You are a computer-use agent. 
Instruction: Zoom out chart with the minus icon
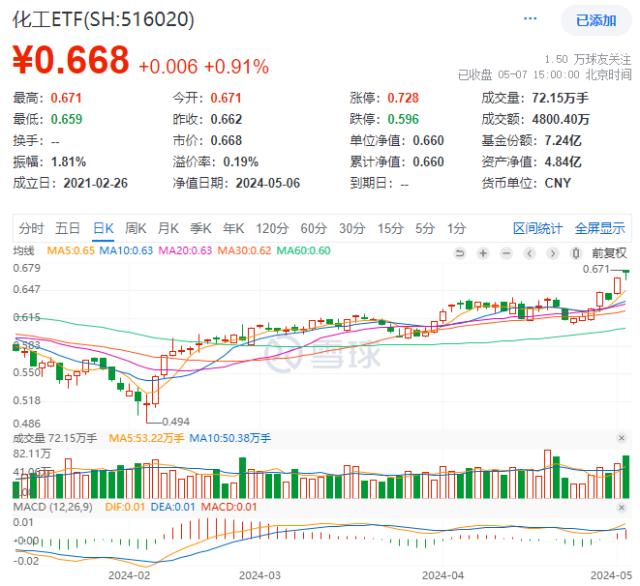pos(506,253)
